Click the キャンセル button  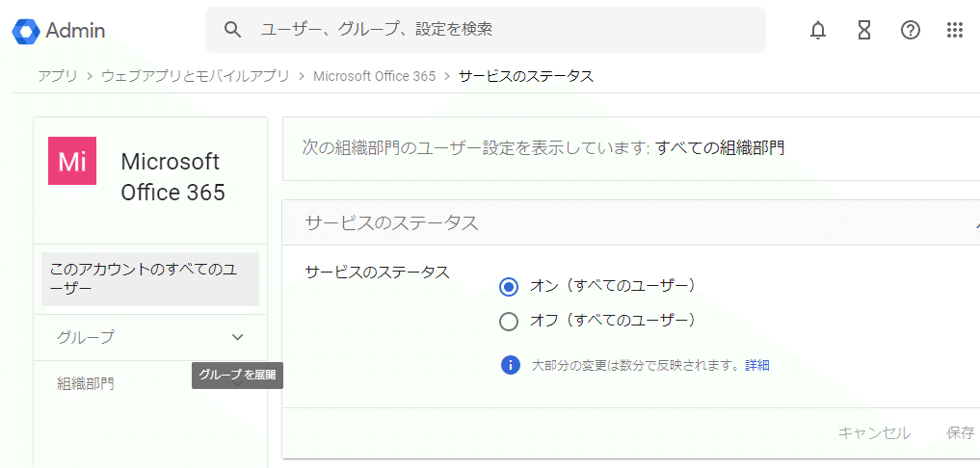pyautogui.click(x=874, y=432)
